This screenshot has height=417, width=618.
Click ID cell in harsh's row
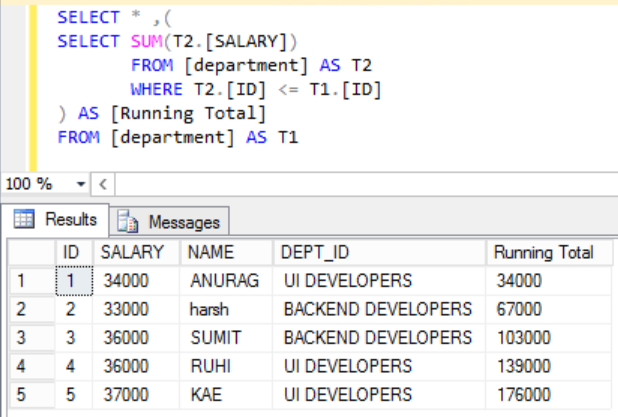click(x=74, y=309)
